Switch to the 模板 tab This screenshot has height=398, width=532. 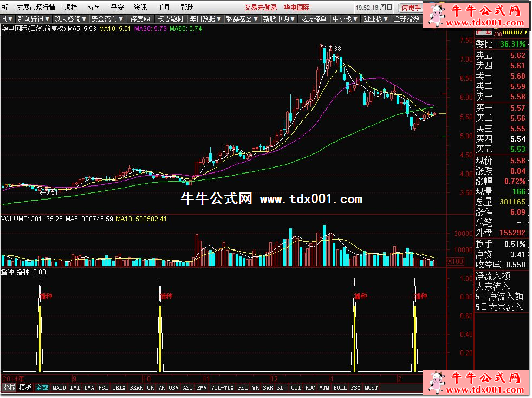pyautogui.click(x=25, y=388)
